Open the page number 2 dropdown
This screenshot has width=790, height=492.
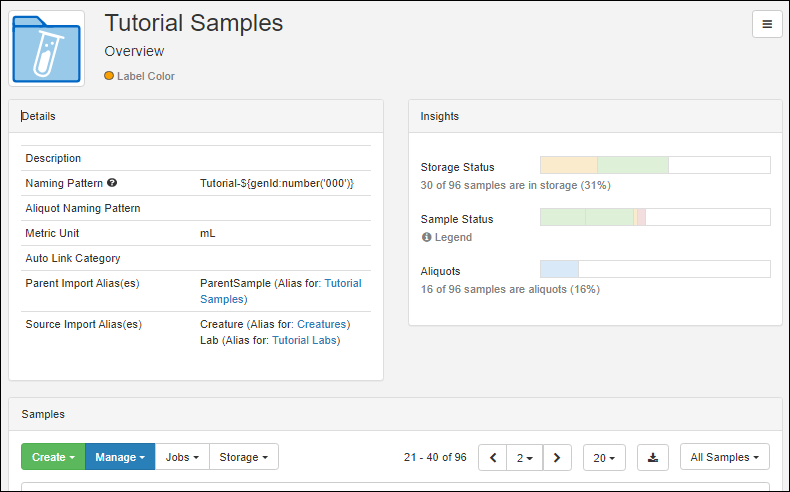[x=524, y=457]
